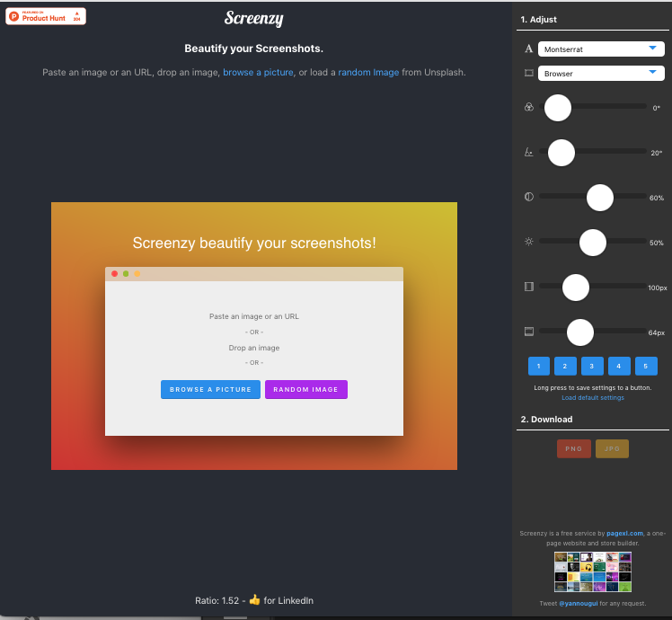
Task: Click the 'Paste an image or an URL' text
Action: (254, 316)
